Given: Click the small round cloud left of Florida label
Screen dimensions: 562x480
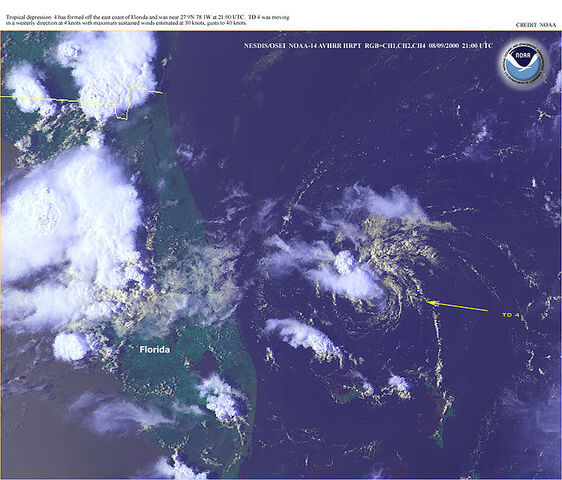Looking at the screenshot, I should pyautogui.click(x=70, y=346).
